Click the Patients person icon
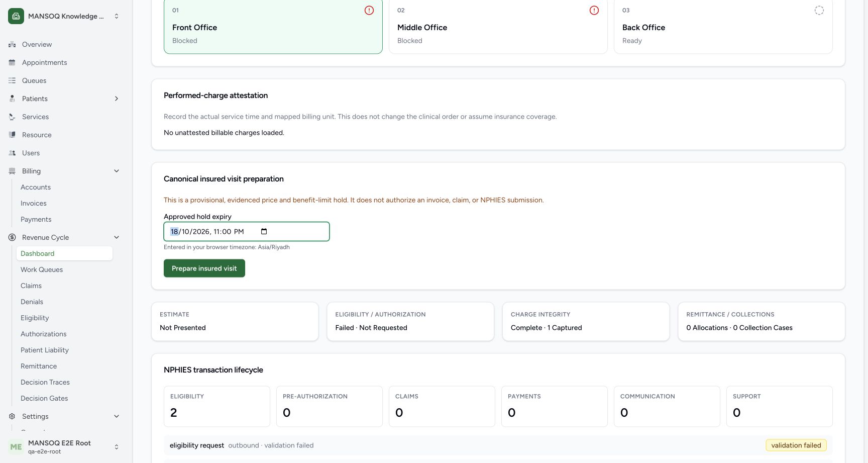Screen dimensions: 868x463 [12, 99]
